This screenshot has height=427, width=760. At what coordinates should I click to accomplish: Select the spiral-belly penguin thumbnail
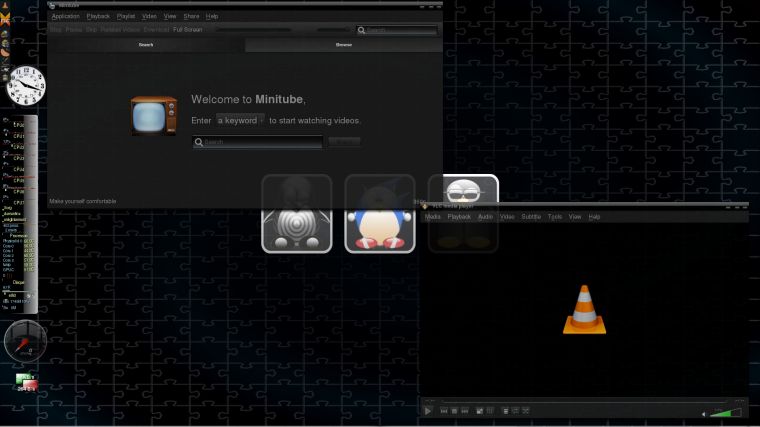click(297, 214)
